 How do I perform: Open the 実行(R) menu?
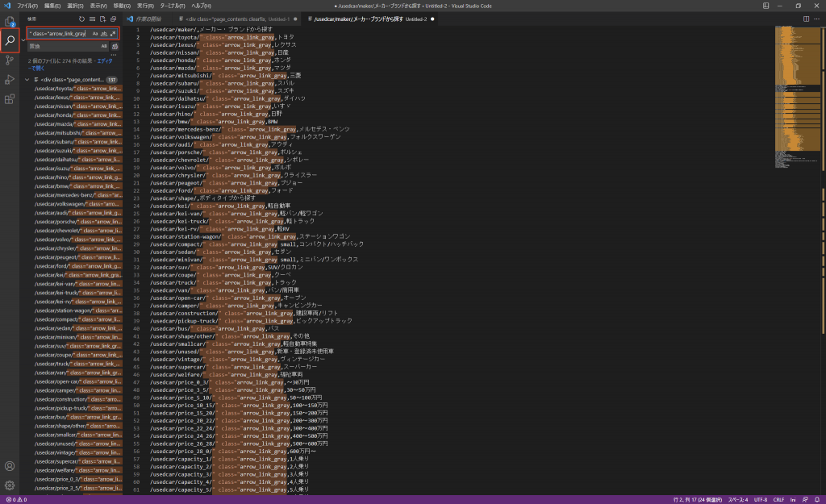pyautogui.click(x=145, y=6)
